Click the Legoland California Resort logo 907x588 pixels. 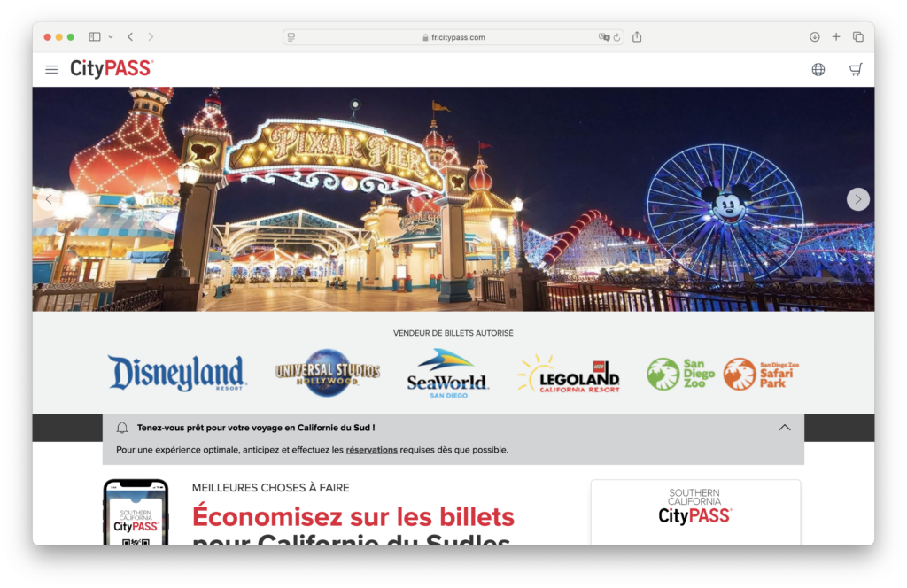(x=569, y=374)
